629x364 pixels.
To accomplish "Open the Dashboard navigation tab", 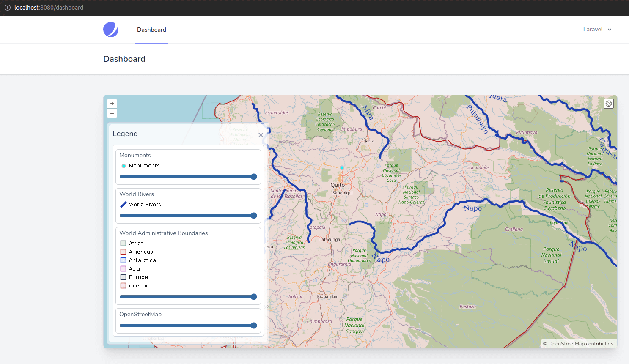I will coord(151,30).
